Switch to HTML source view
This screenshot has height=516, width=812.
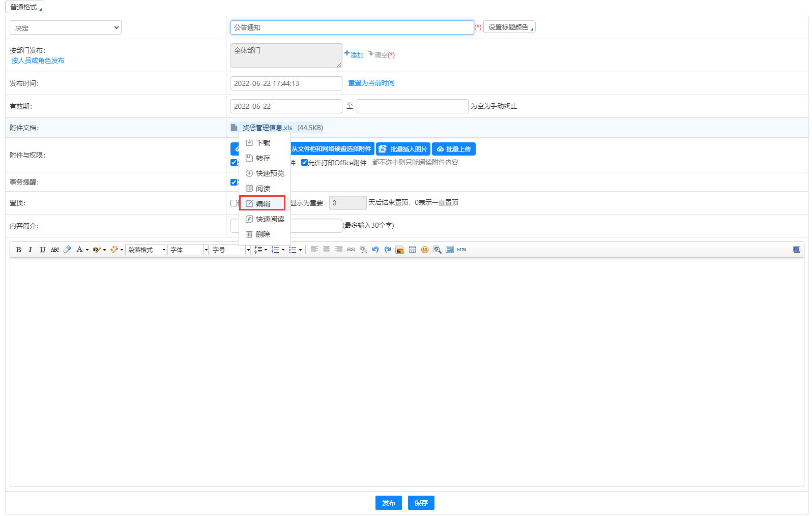[x=461, y=250]
